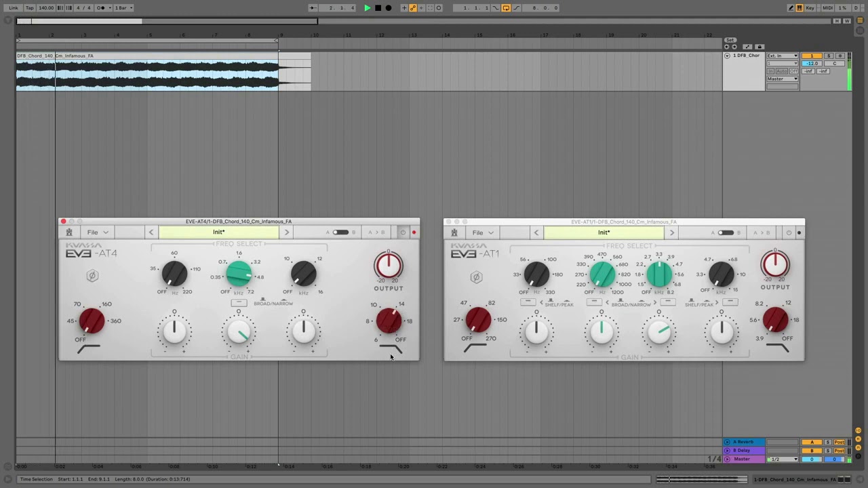Image resolution: width=868 pixels, height=488 pixels.
Task: Invert phase with the Ø icon in EVE-AT4
Action: tap(92, 276)
